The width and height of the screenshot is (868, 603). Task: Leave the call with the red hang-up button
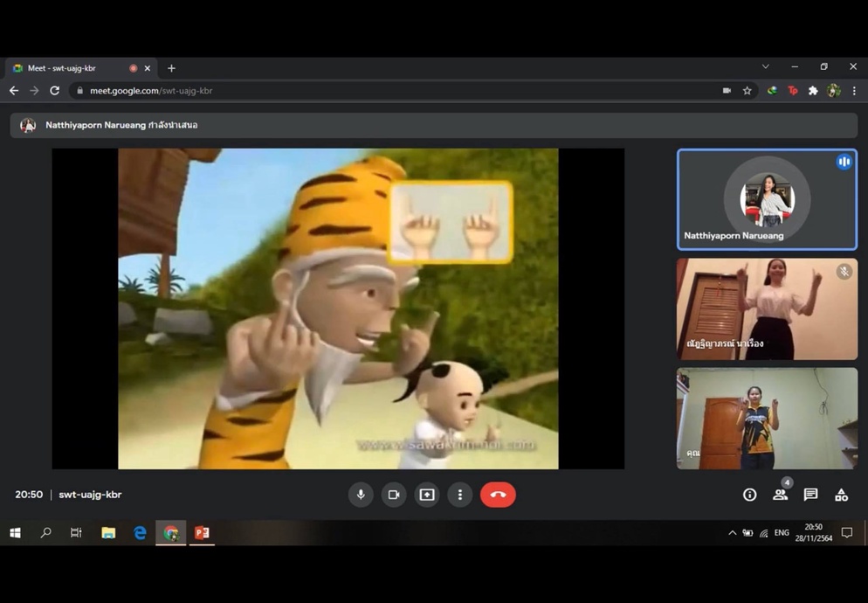(498, 495)
